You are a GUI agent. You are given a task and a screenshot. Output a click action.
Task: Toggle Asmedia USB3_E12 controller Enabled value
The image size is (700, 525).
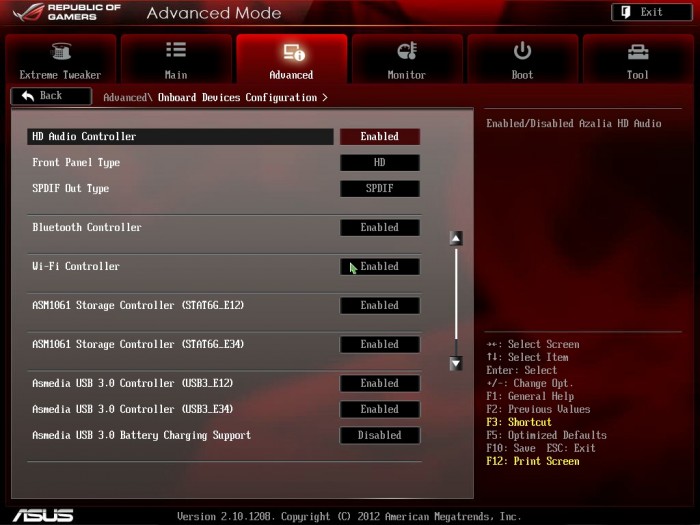(x=379, y=383)
